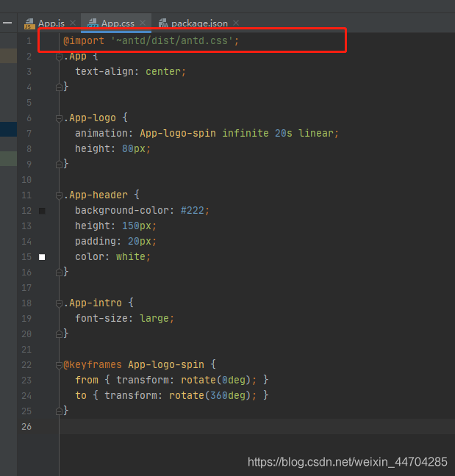
Task: Click the .App-intro selector
Action: click(93, 303)
